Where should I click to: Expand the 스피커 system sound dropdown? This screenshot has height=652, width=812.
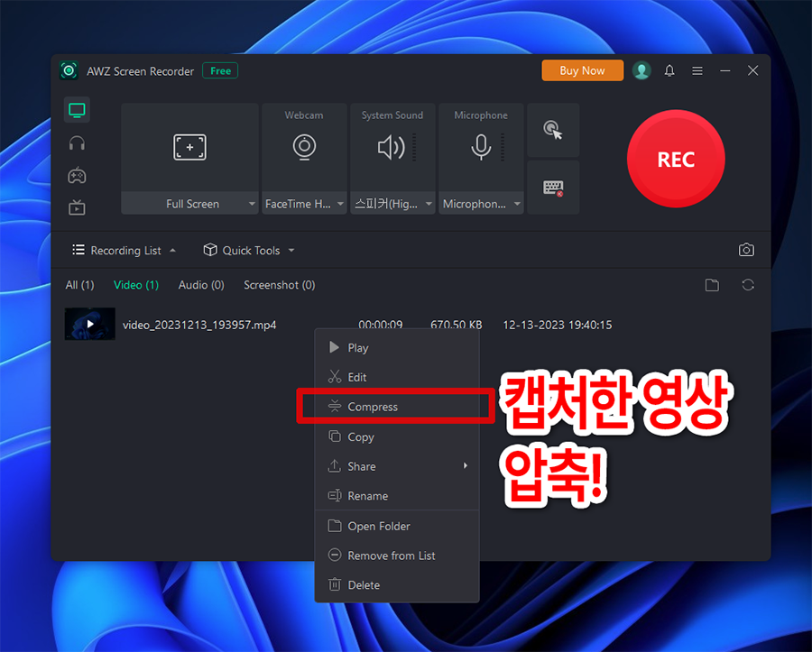click(x=429, y=204)
